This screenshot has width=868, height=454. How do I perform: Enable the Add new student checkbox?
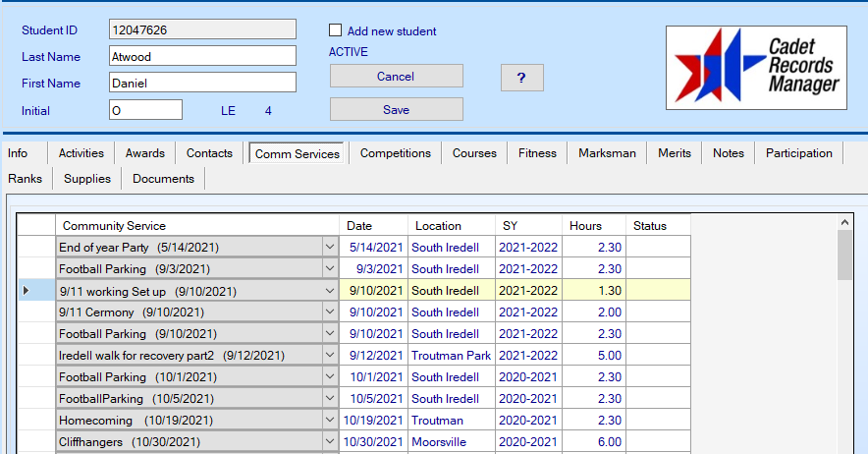coord(336,30)
